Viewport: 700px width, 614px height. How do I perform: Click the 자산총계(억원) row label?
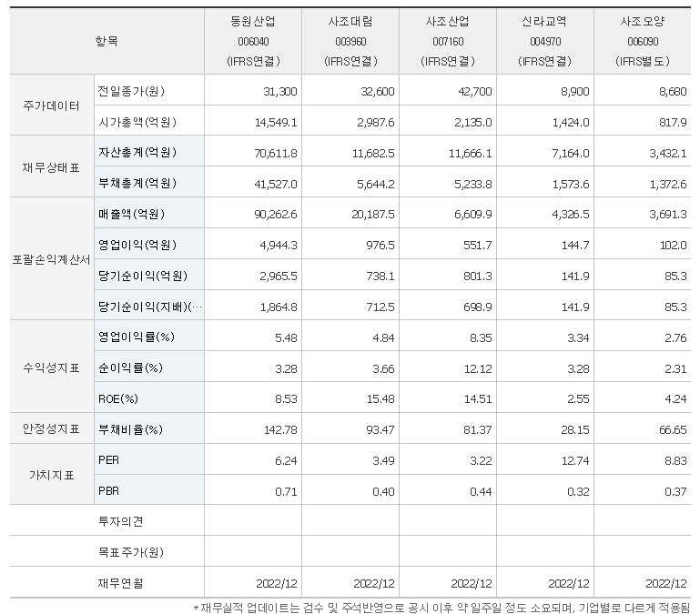tap(137, 153)
